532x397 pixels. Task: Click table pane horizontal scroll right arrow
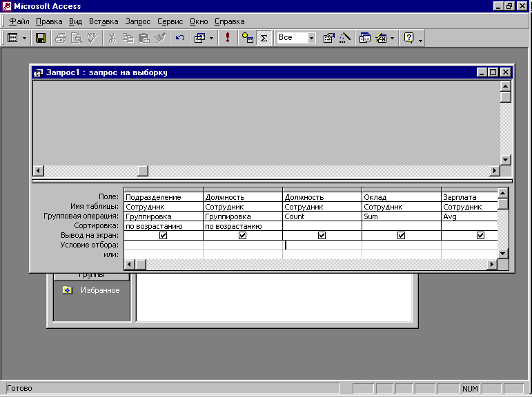click(494, 171)
